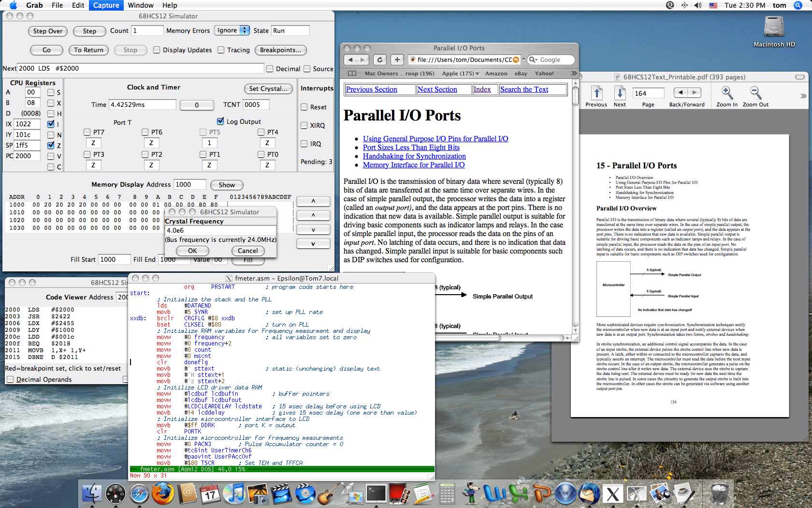Open Firefox from the Dock

coord(163,494)
